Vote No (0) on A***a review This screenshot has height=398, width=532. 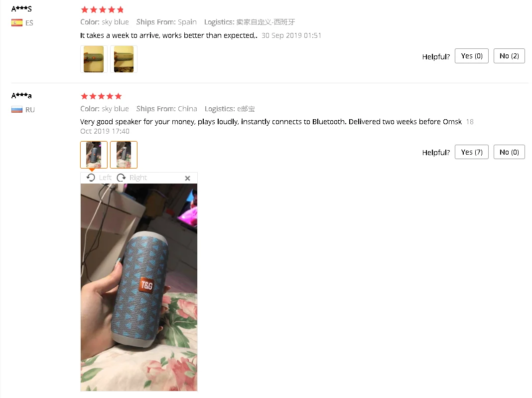click(509, 152)
